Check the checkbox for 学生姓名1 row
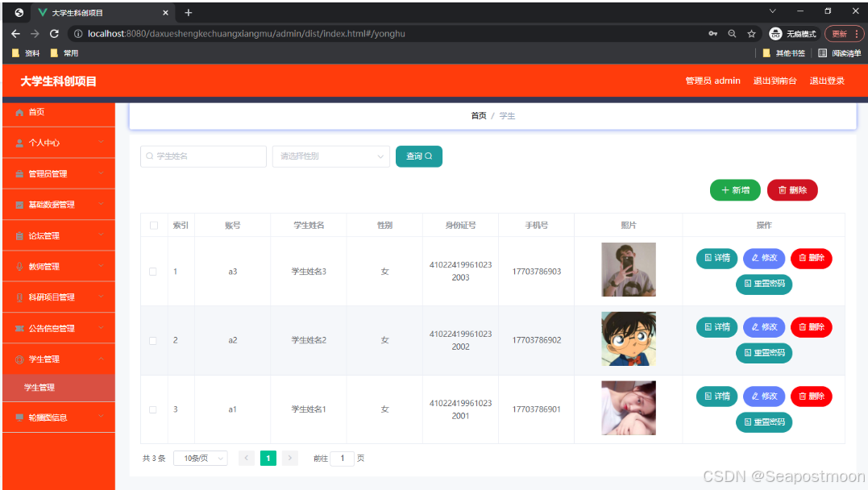 (x=154, y=409)
